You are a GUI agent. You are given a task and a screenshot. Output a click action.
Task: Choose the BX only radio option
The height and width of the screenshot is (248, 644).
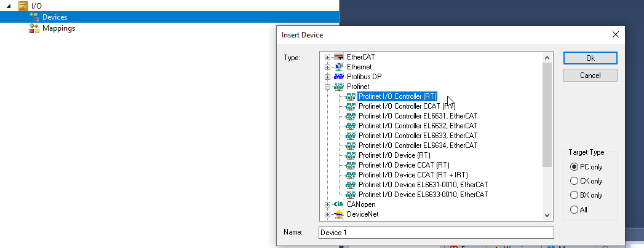pos(574,195)
